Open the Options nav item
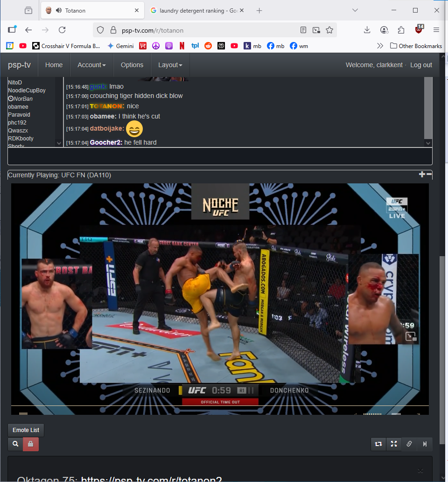 (x=132, y=65)
